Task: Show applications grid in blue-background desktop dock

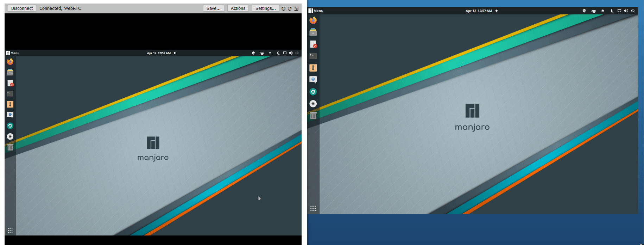Action: tap(313, 208)
